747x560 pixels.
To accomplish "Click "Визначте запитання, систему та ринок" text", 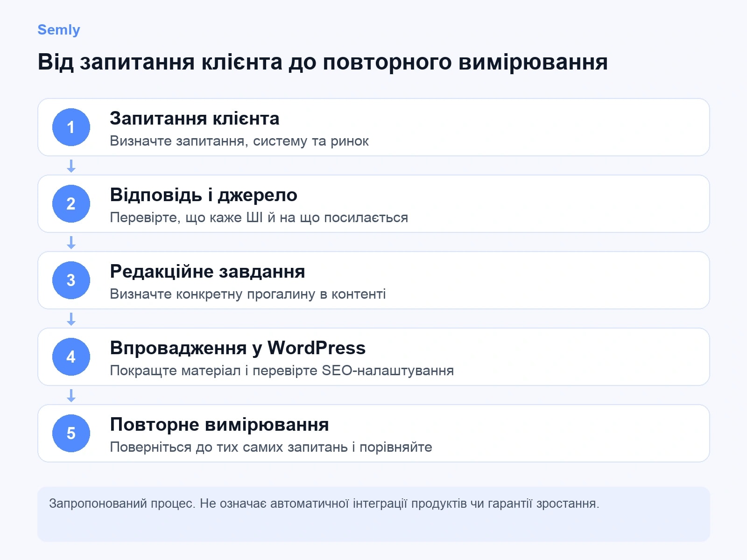I will tap(239, 141).
